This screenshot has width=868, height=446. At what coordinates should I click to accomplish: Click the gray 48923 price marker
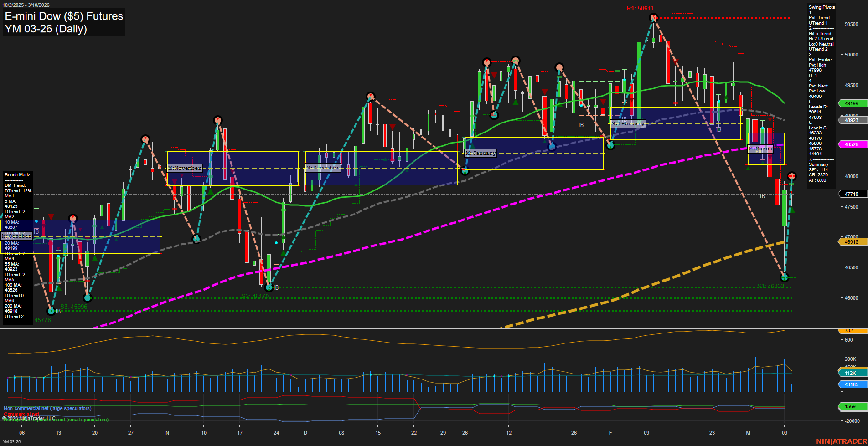851,120
